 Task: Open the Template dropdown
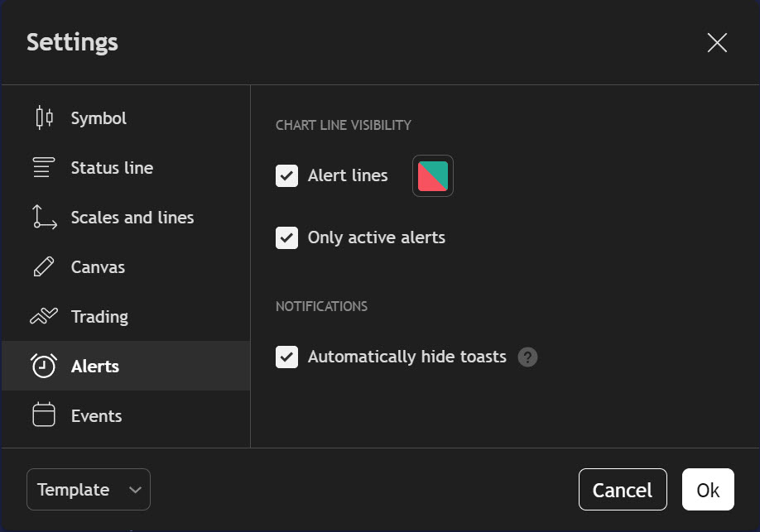coord(88,490)
